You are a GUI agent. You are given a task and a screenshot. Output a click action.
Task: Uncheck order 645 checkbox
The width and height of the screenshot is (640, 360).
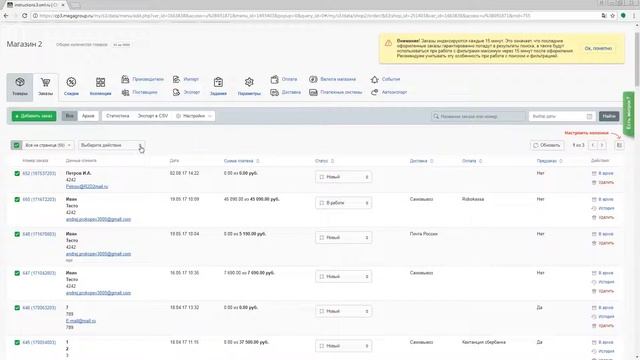(17, 342)
